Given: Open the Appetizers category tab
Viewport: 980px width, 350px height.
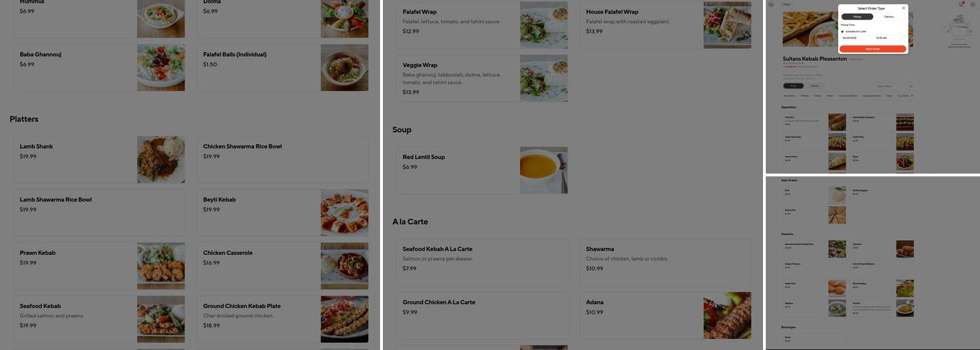Looking at the screenshot, I should pyautogui.click(x=790, y=95).
